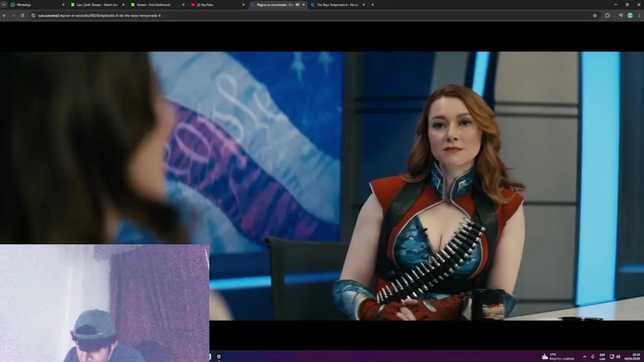Go forward to next page

13,16
